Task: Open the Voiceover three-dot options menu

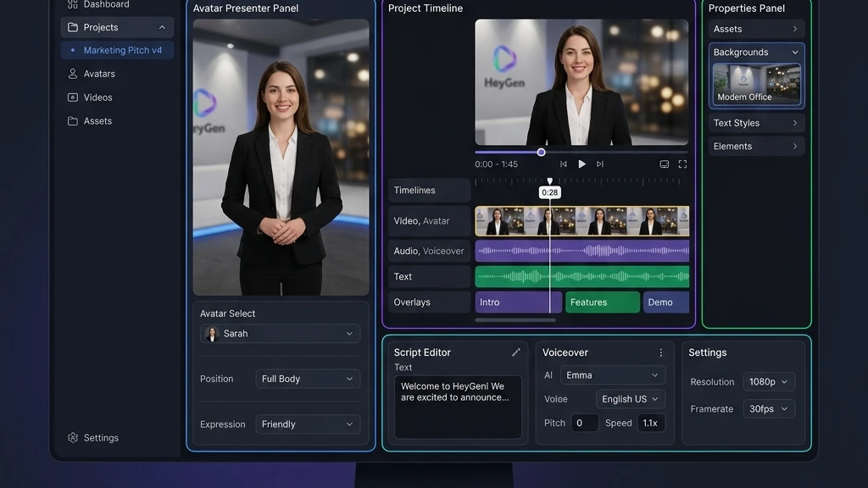Action: click(x=660, y=352)
